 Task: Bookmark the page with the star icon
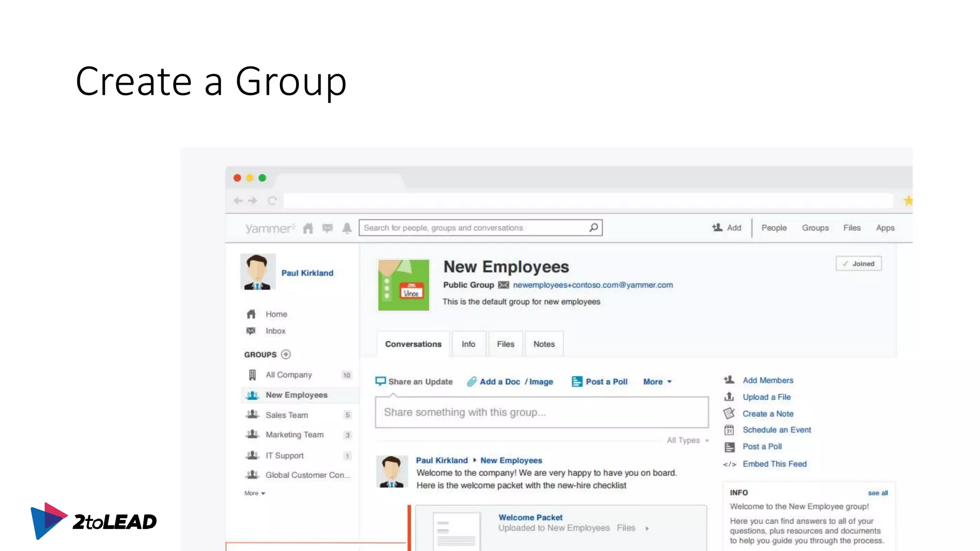908,200
